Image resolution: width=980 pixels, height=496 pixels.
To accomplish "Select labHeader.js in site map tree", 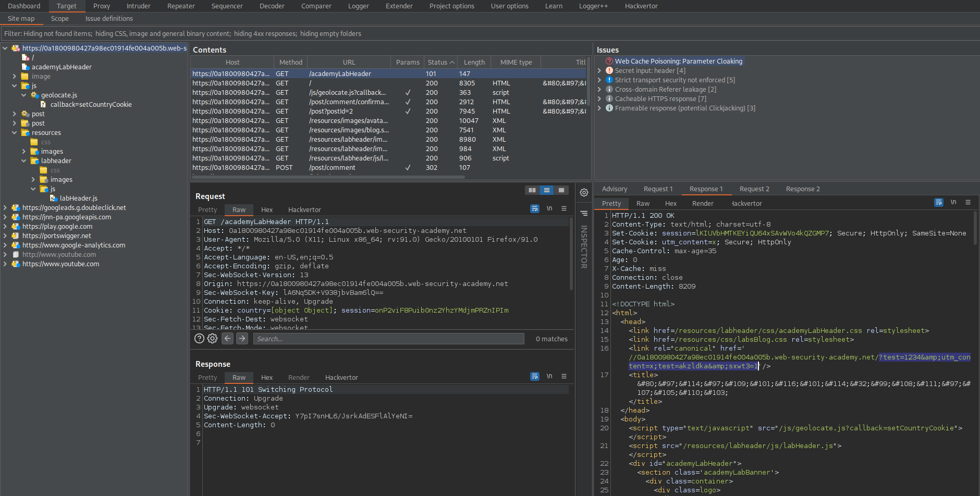I will [x=78, y=199].
